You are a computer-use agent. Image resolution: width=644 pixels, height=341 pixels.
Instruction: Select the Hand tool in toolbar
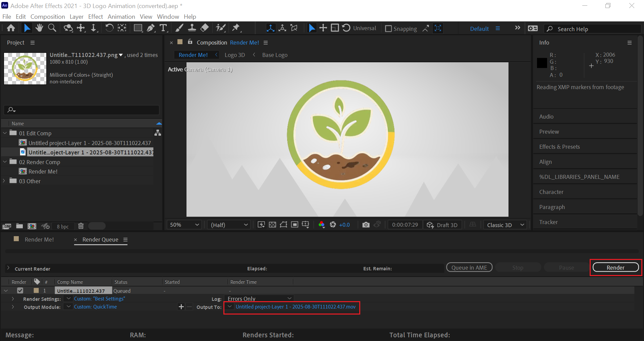click(39, 28)
